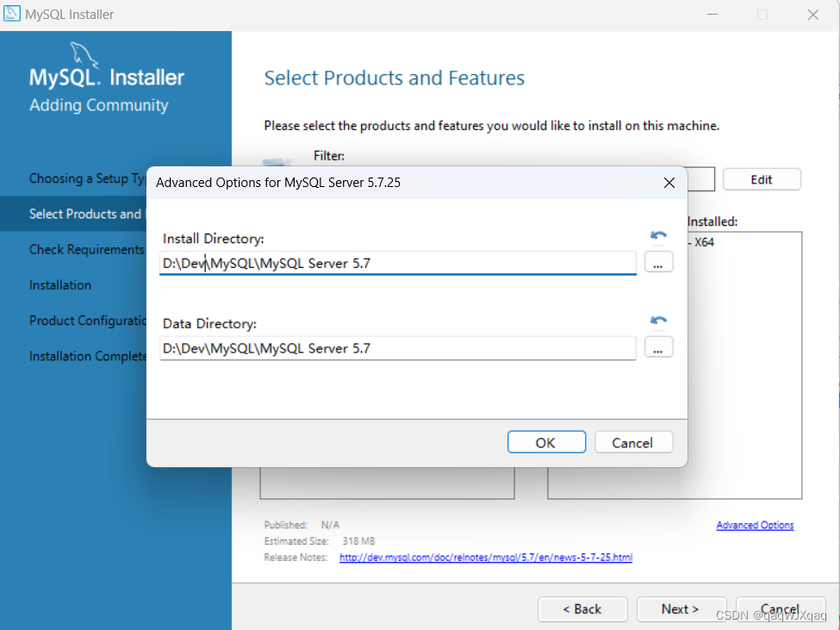The image size is (840, 630).
Task: Click the Select Products and Features heading
Action: pyautogui.click(x=395, y=78)
